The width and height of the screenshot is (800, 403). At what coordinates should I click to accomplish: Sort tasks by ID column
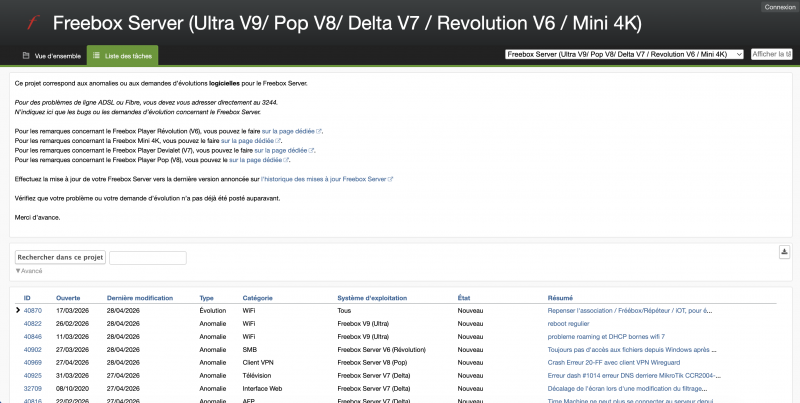[x=27, y=298]
